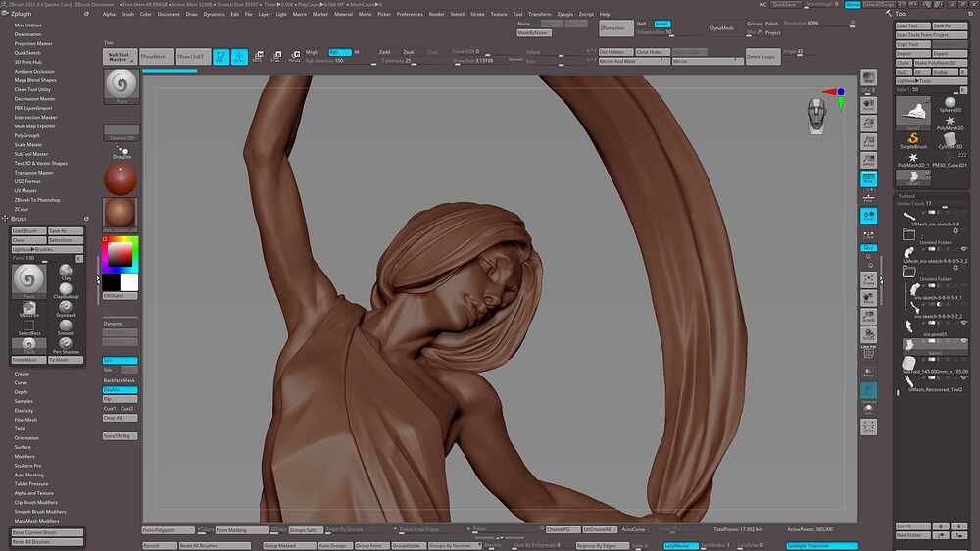Click the Reset All Brushes button
This screenshot has height=551, width=980.
[x=47, y=542]
